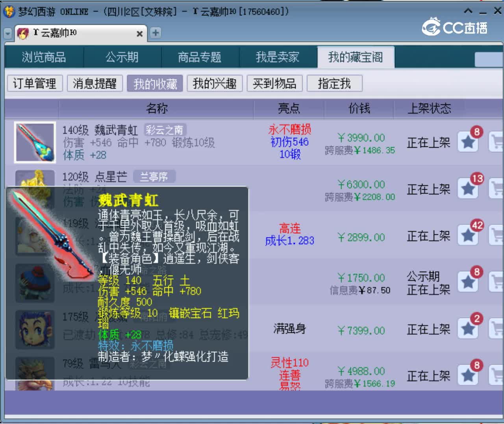Click price ¥4988.00

(361, 371)
